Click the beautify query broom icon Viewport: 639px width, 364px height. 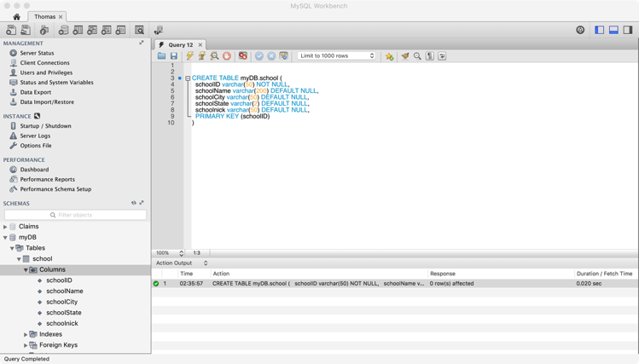(404, 56)
